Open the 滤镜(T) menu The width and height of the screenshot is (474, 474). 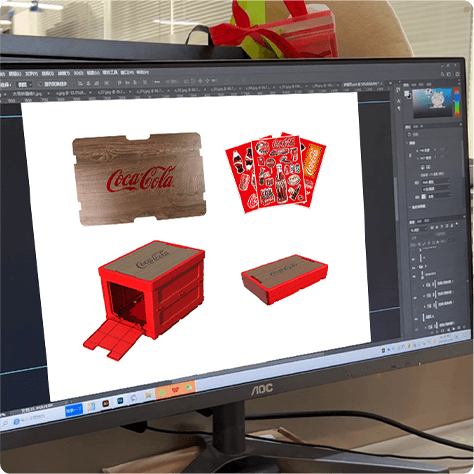[64, 73]
